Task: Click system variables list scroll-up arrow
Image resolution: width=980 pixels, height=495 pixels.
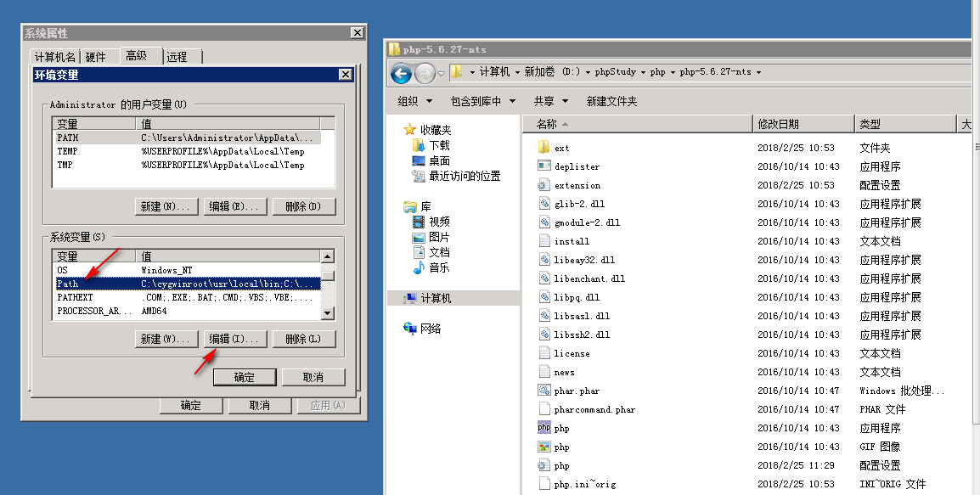Action: point(328,256)
